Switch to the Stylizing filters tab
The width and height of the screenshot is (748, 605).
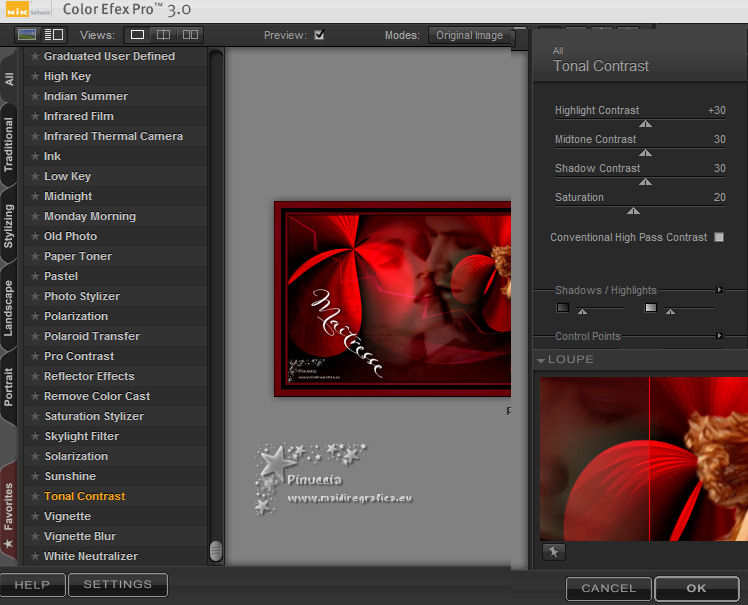[9, 226]
